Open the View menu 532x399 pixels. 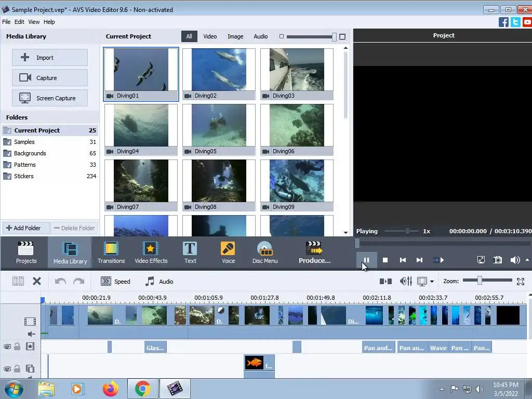click(34, 22)
